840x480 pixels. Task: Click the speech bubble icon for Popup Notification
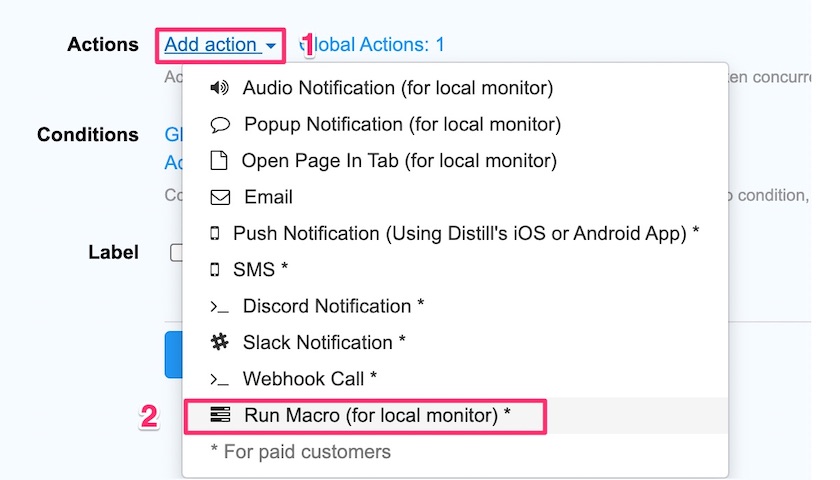pyautogui.click(x=220, y=125)
